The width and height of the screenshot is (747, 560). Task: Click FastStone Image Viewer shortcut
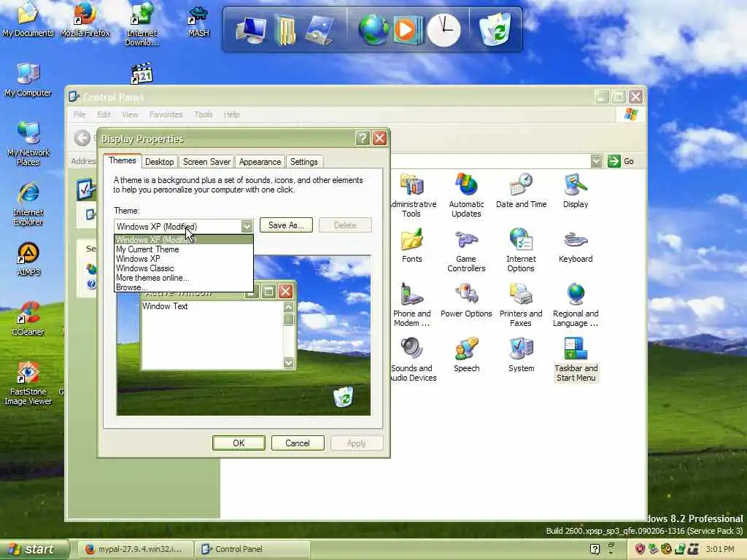pyautogui.click(x=28, y=384)
